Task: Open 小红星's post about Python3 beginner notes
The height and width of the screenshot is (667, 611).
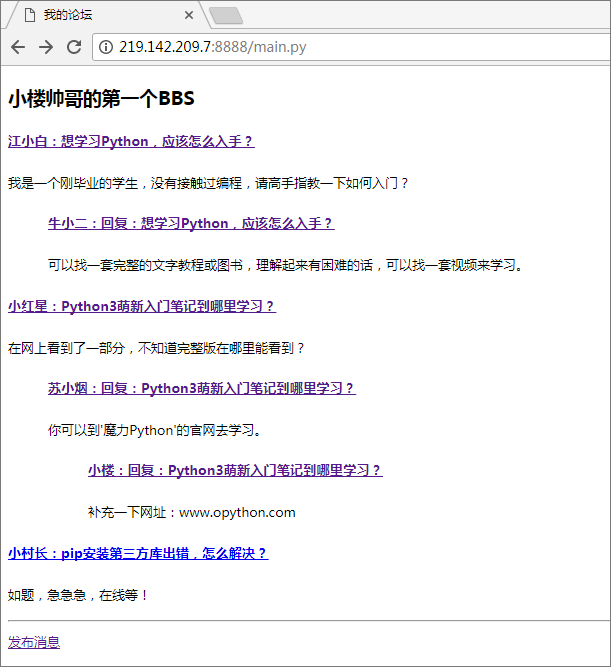Action: pyautogui.click(x=142, y=306)
